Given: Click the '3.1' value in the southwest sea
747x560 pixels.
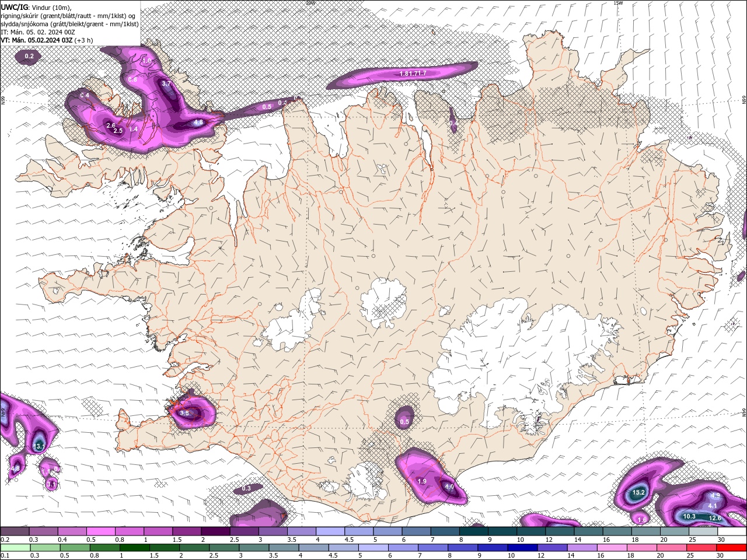Looking at the screenshot, I should tap(51, 484).
